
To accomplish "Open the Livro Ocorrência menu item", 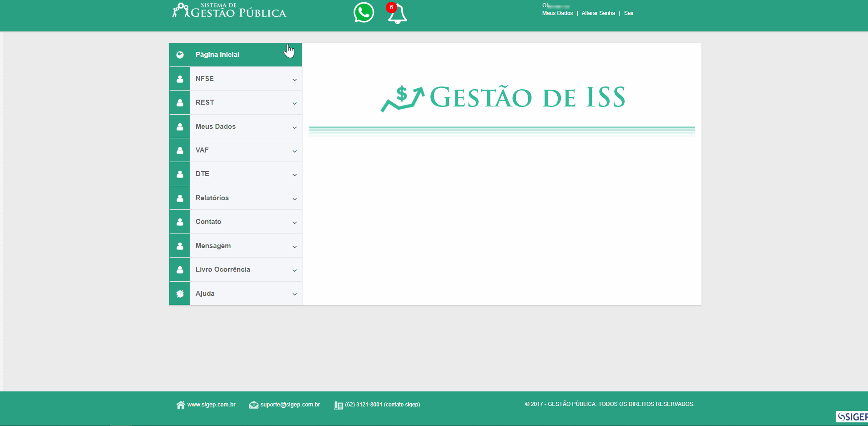I will (236, 269).
